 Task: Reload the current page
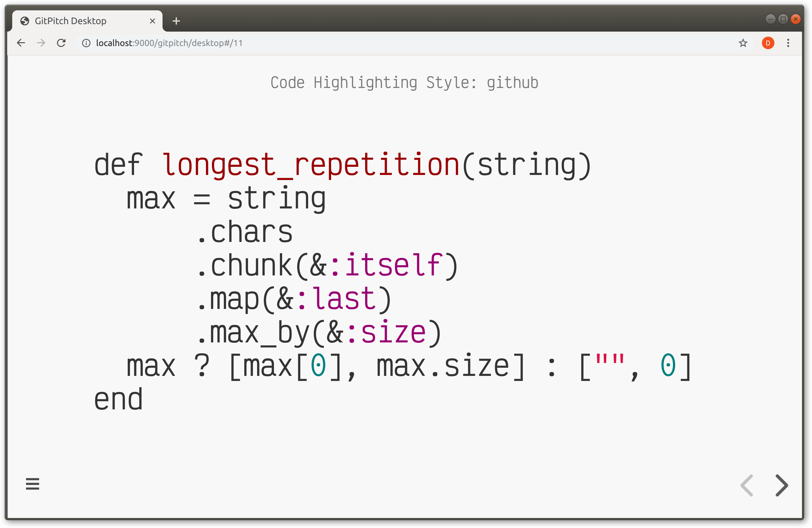[61, 43]
